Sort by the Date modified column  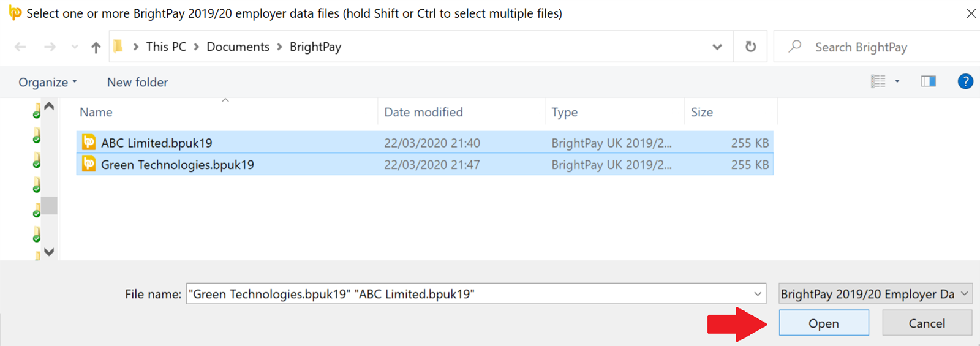(423, 112)
